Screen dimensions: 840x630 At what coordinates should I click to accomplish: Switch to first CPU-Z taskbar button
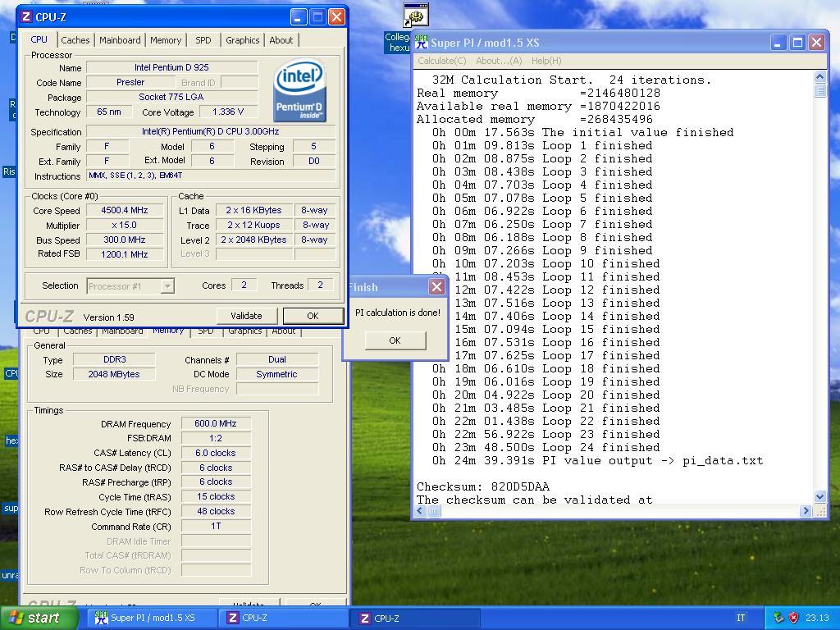coord(284,618)
